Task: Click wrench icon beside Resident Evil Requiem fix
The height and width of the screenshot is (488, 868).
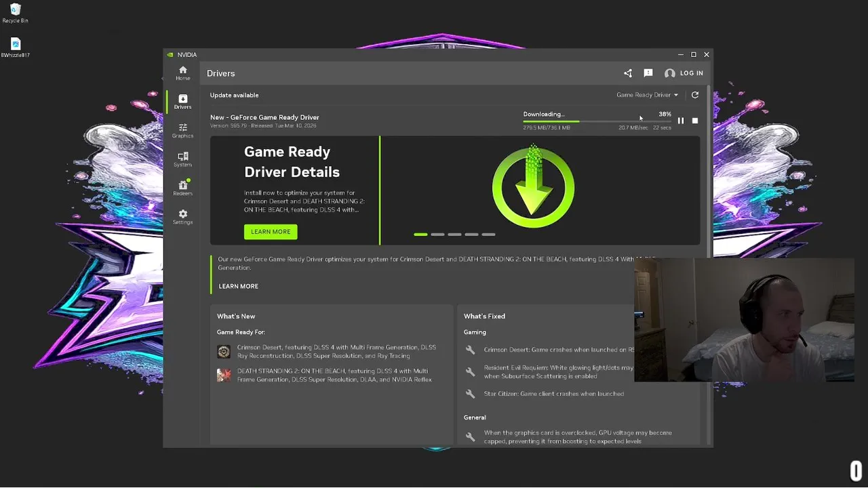Action: coord(470,371)
